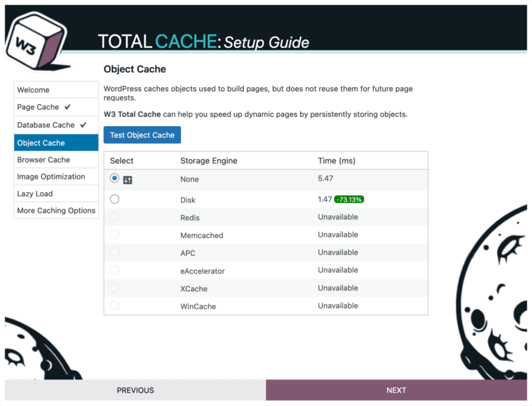Select the None storage engine radio

pos(114,178)
